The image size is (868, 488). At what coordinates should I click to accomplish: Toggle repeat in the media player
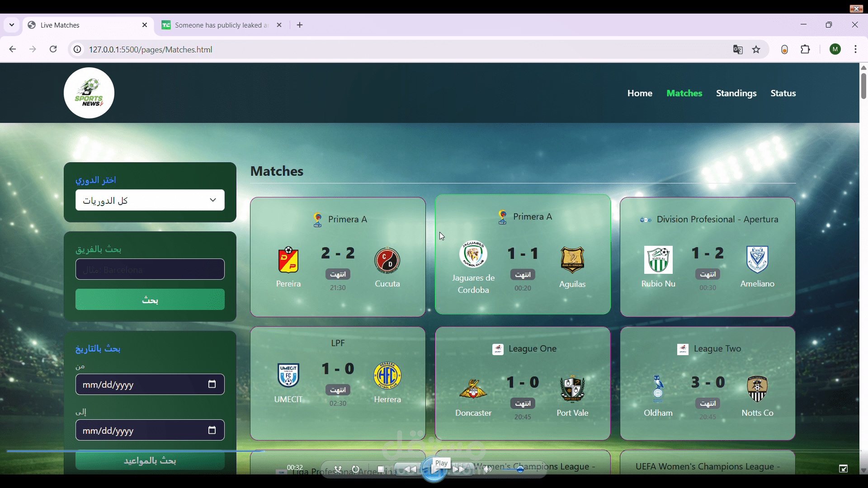[356, 469]
